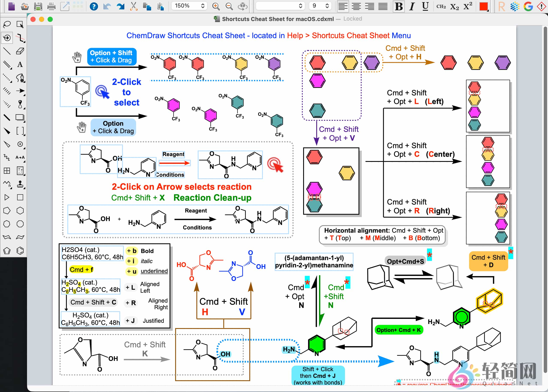Select the Benzene ring tool

pos(20,250)
